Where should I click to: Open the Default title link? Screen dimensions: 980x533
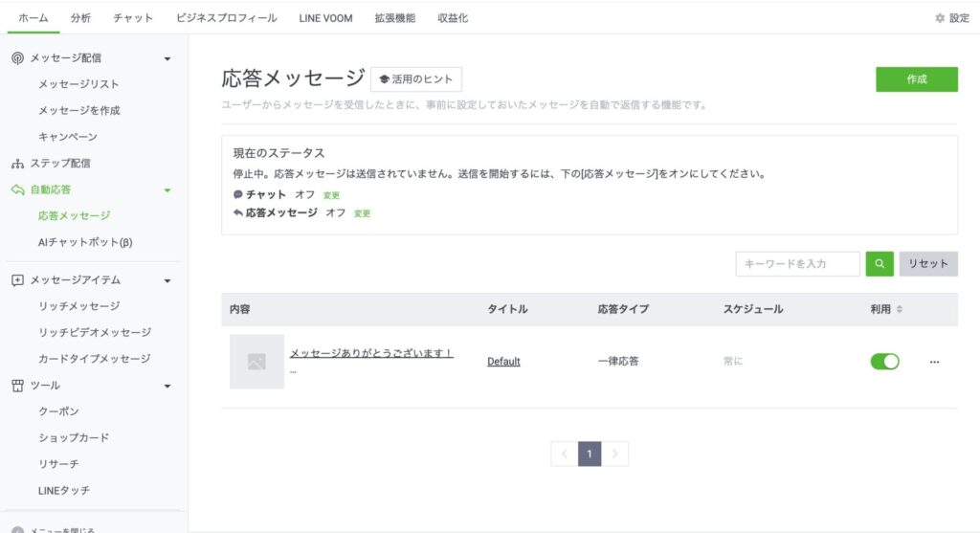coord(503,361)
